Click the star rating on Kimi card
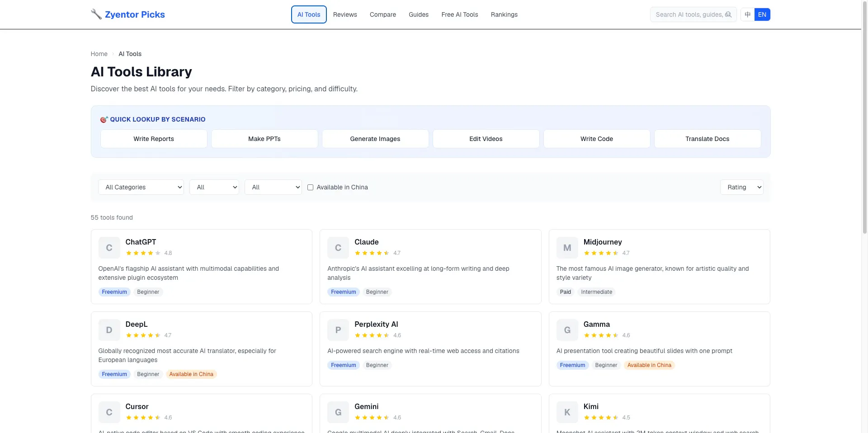This screenshot has width=868, height=433. [x=601, y=418]
